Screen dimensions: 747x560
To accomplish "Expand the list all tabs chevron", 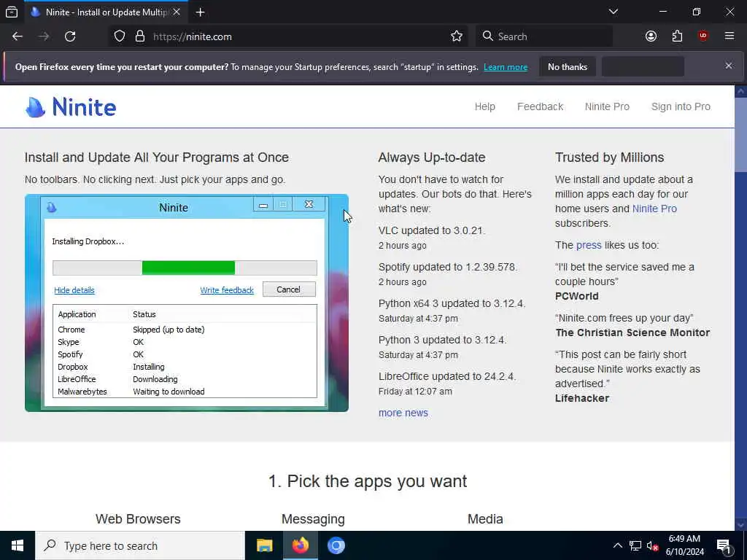I will (614, 12).
